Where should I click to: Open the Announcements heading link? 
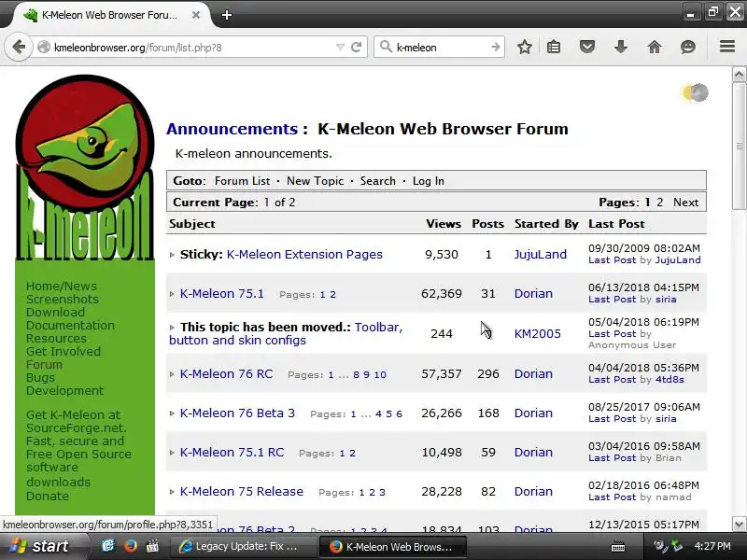pos(232,129)
